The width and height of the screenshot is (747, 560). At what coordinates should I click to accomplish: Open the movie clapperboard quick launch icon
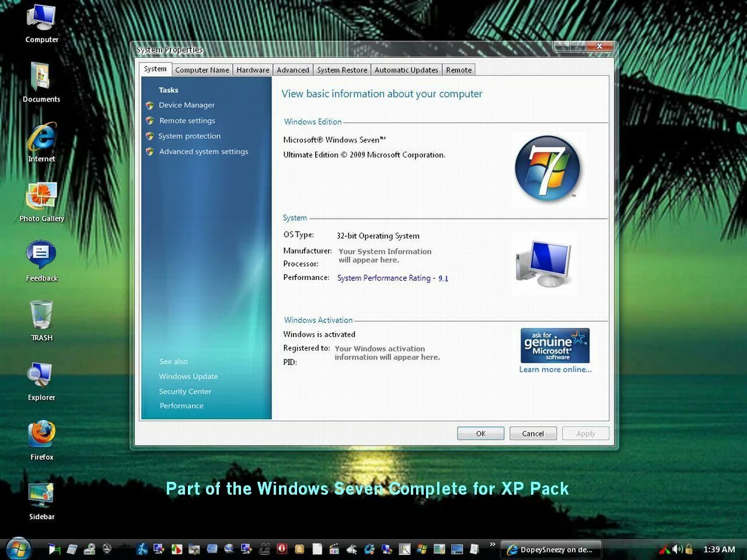point(334,549)
